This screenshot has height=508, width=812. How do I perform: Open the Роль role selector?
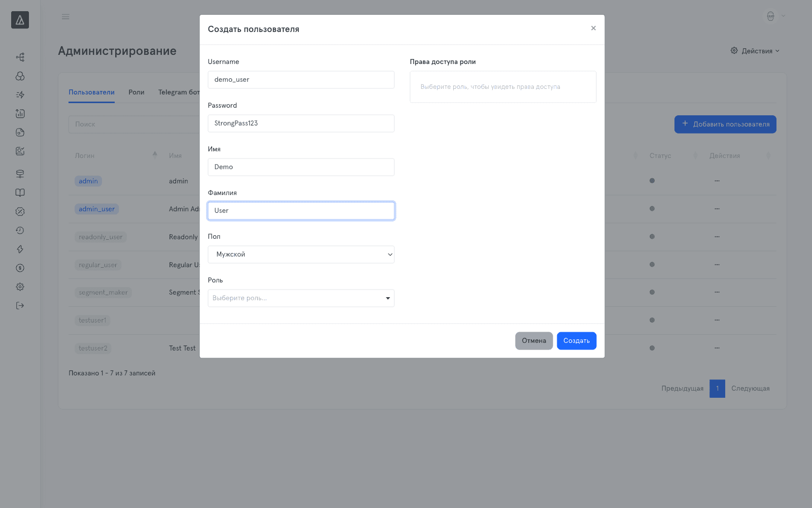point(301,298)
